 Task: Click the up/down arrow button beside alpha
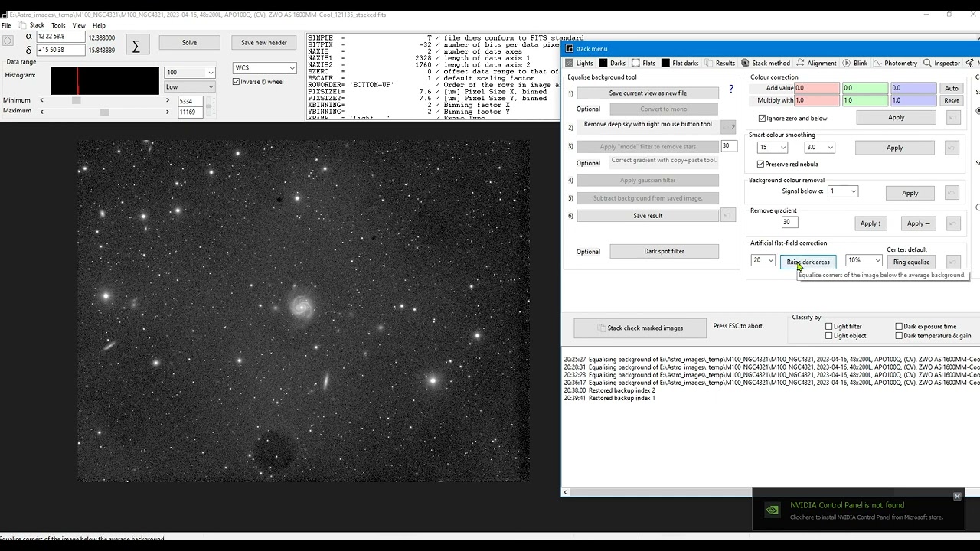pos(8,41)
